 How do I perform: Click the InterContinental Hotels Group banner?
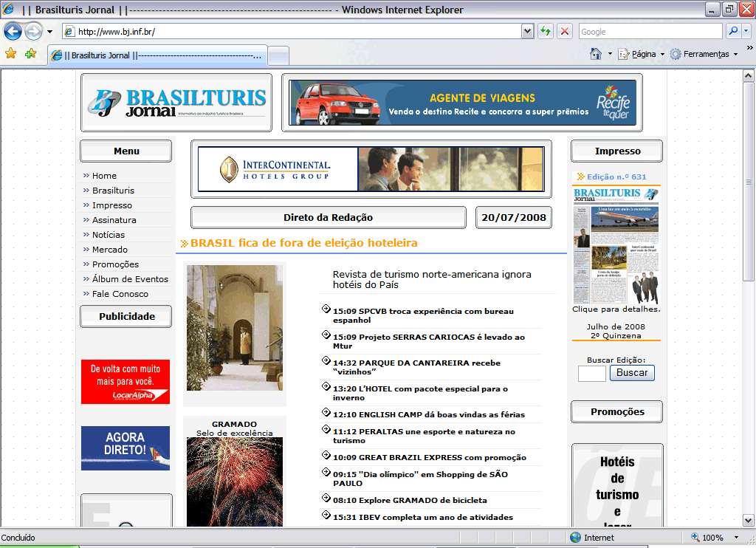(371, 169)
